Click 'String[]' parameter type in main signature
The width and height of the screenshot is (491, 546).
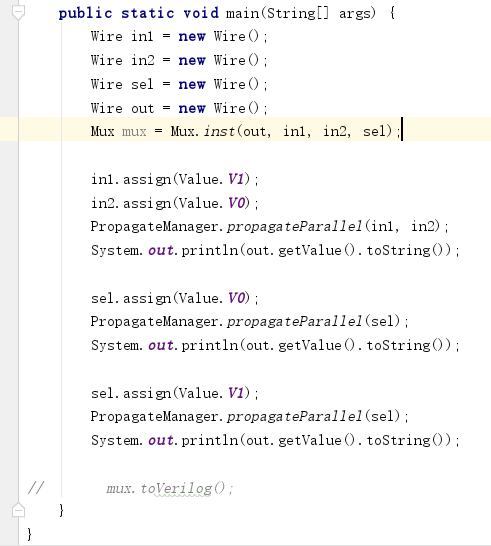coord(298,13)
